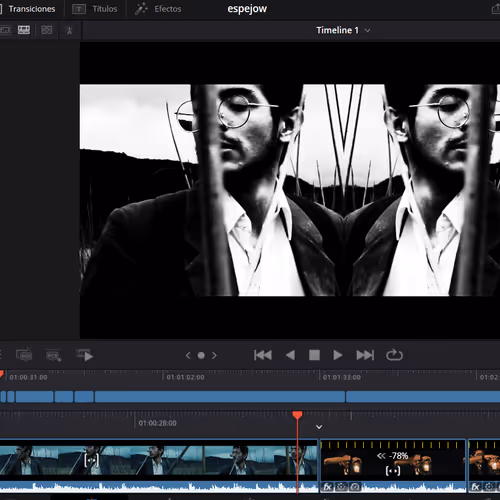500x500 pixels.
Task: Click the espejow project title
Action: pos(247,9)
